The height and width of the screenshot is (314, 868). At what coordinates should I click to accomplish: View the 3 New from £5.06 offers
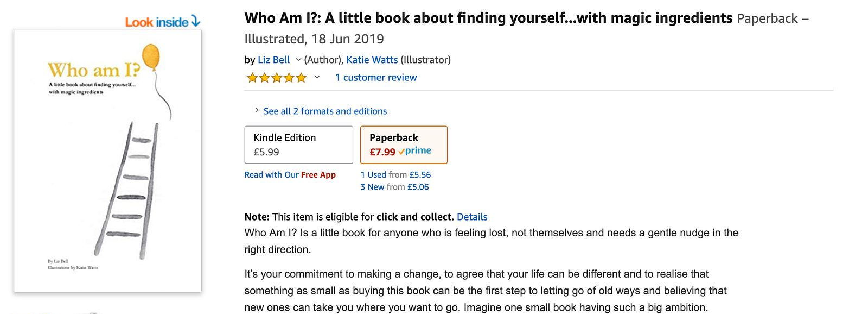pyautogui.click(x=394, y=187)
